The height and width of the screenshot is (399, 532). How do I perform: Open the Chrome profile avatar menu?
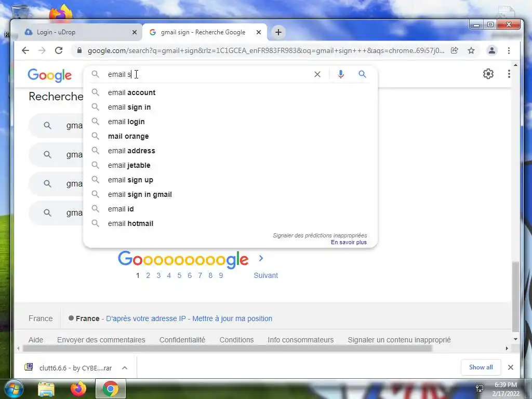point(491,50)
